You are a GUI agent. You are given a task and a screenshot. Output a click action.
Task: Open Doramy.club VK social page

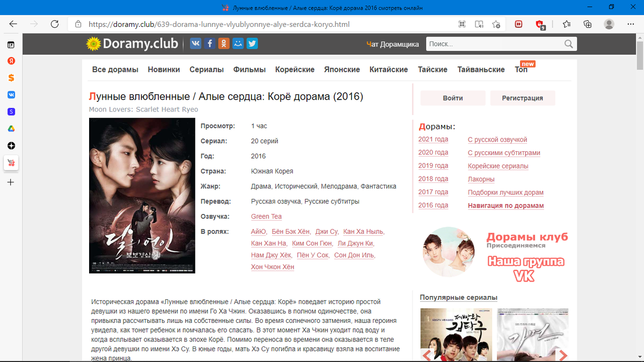(x=195, y=43)
